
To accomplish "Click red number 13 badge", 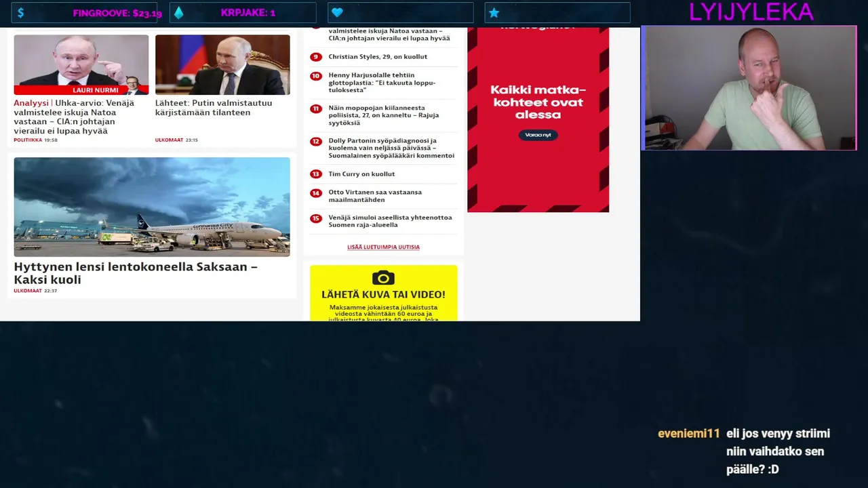I will (x=315, y=174).
